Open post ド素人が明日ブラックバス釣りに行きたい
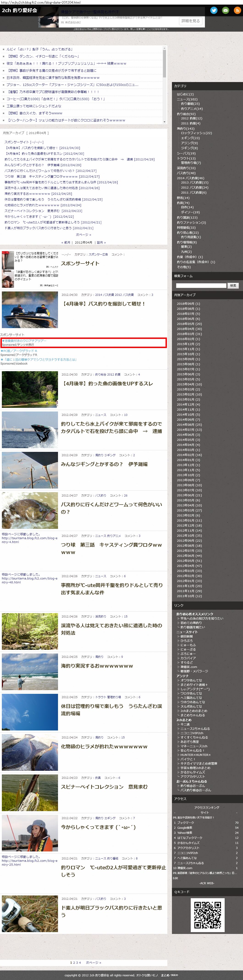 pos(112,911)
